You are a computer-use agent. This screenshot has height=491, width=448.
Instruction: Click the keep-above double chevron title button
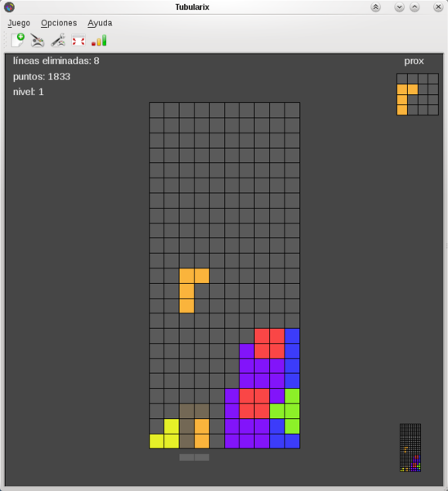[375, 7]
